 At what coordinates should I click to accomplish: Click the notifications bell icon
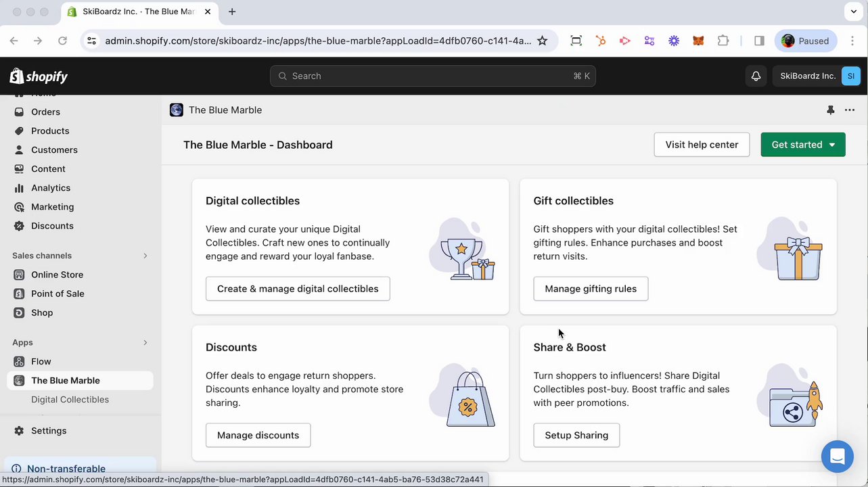pos(756,76)
